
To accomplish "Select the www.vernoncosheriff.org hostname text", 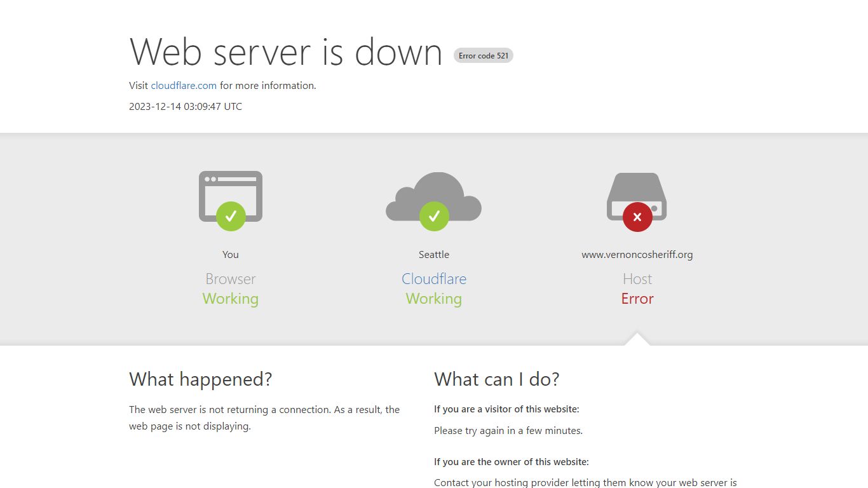I will [x=637, y=255].
